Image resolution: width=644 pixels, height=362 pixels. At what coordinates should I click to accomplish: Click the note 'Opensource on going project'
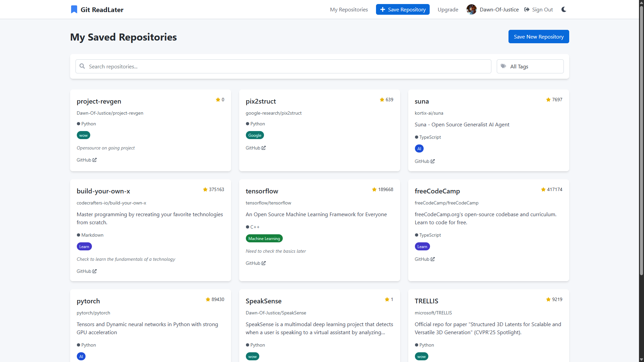pyautogui.click(x=106, y=148)
